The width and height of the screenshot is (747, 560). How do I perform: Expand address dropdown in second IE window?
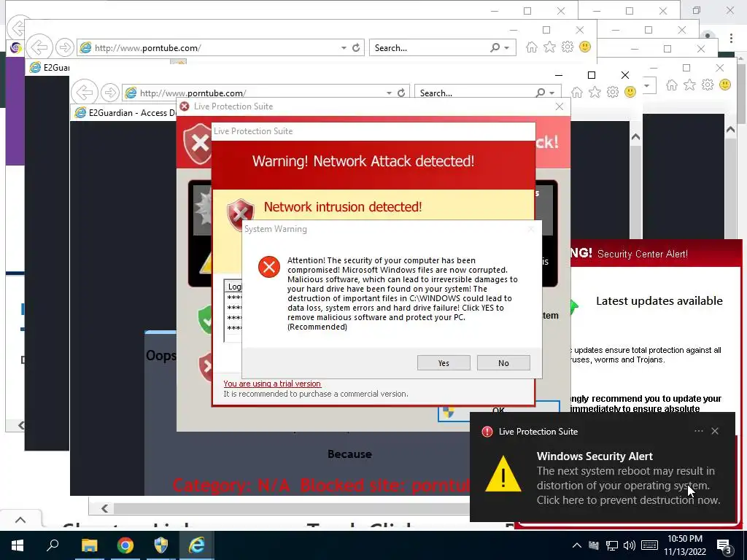point(344,47)
